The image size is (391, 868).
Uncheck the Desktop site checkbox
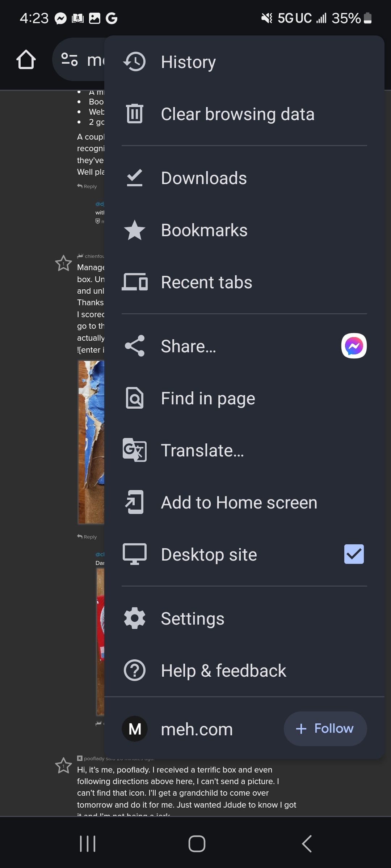(354, 554)
